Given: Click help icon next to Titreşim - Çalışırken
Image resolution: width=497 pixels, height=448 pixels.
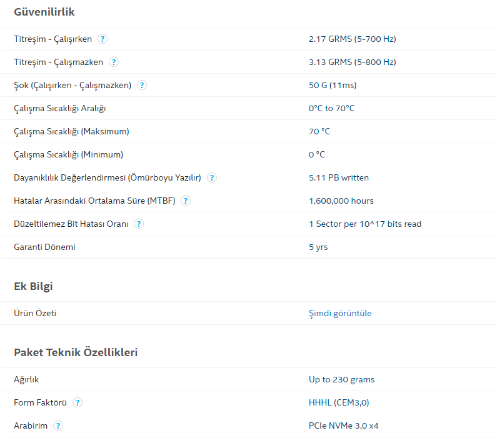Looking at the screenshot, I should click(102, 39).
